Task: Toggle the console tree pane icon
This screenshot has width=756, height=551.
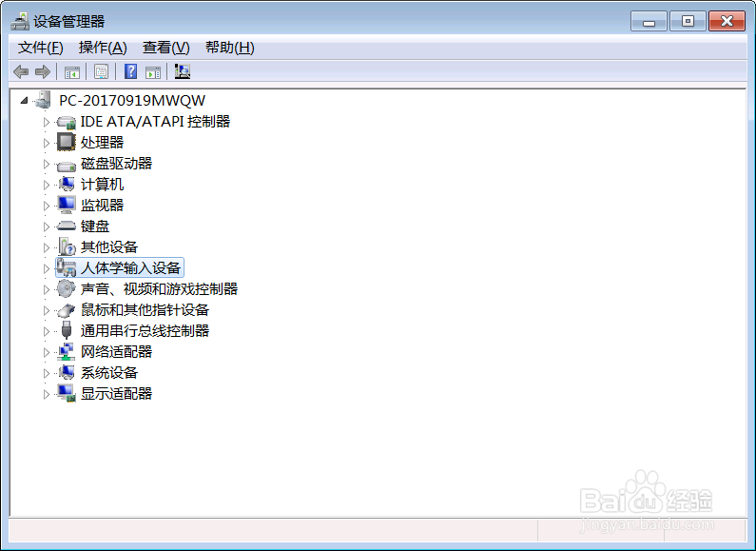Action: pyautogui.click(x=72, y=72)
